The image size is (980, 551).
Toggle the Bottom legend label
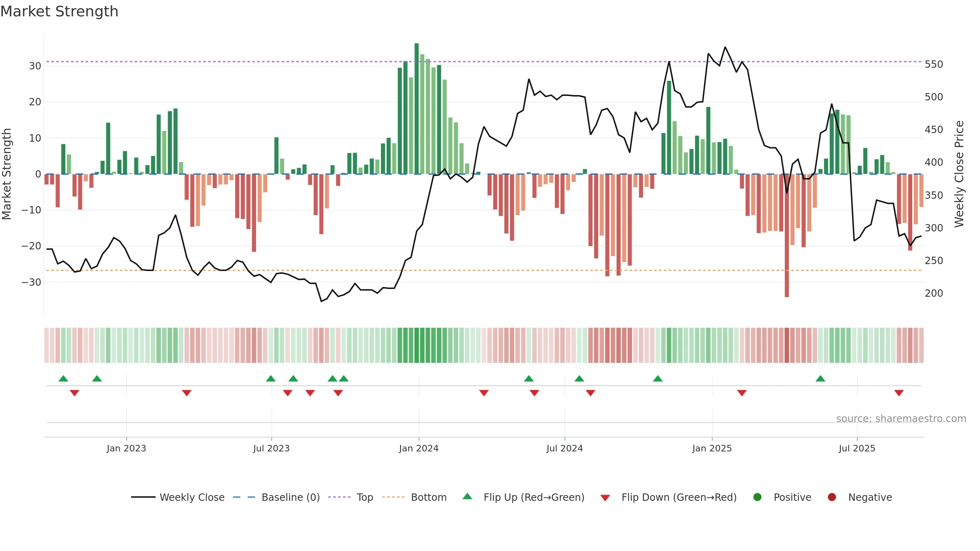click(429, 497)
